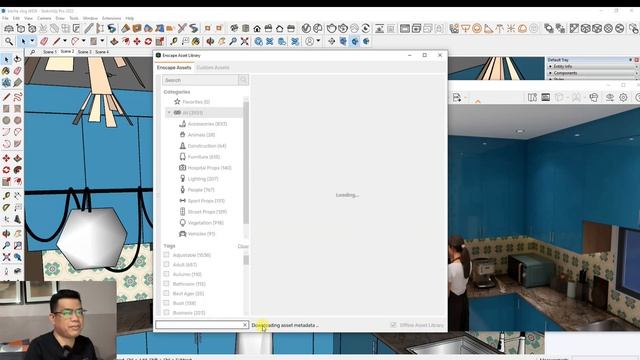
Task: Check the Autumn tag checkbox
Action: (166, 274)
